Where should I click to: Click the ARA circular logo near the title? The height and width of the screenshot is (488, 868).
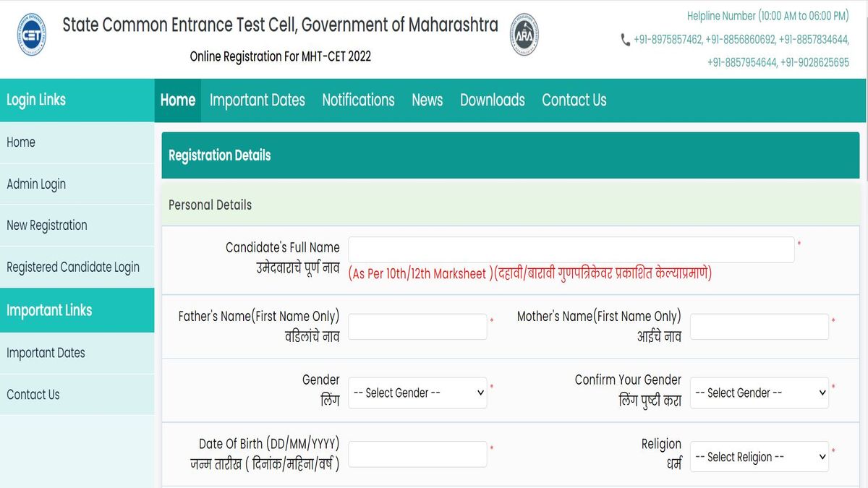click(522, 33)
